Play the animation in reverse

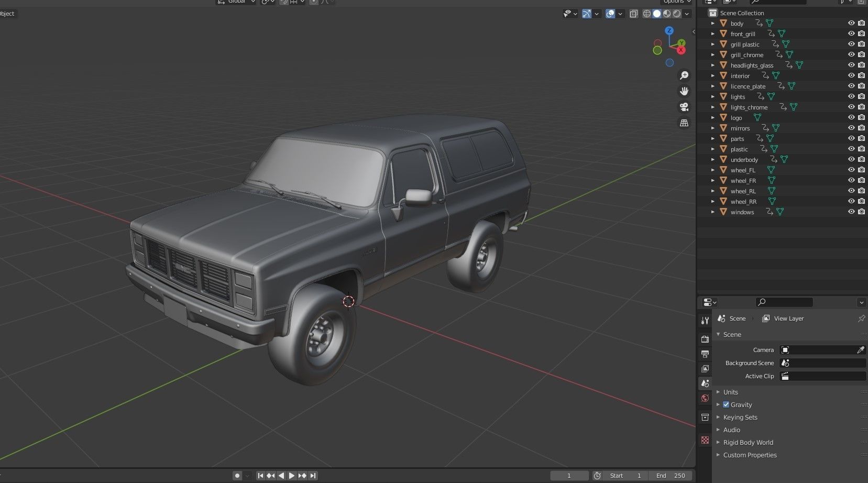pos(281,476)
